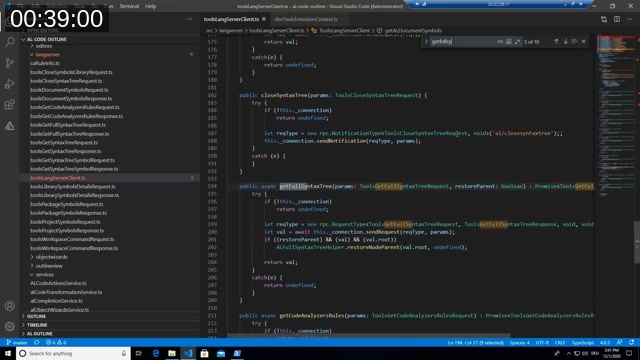This screenshot has height=360, width=640.
Task: Open the Accounts menu icon
Action: (10, 306)
